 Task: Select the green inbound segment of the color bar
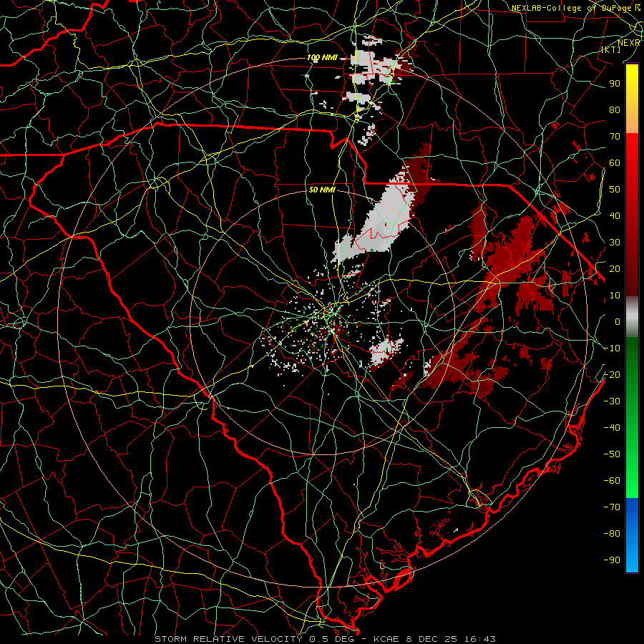pyautogui.click(x=632, y=417)
